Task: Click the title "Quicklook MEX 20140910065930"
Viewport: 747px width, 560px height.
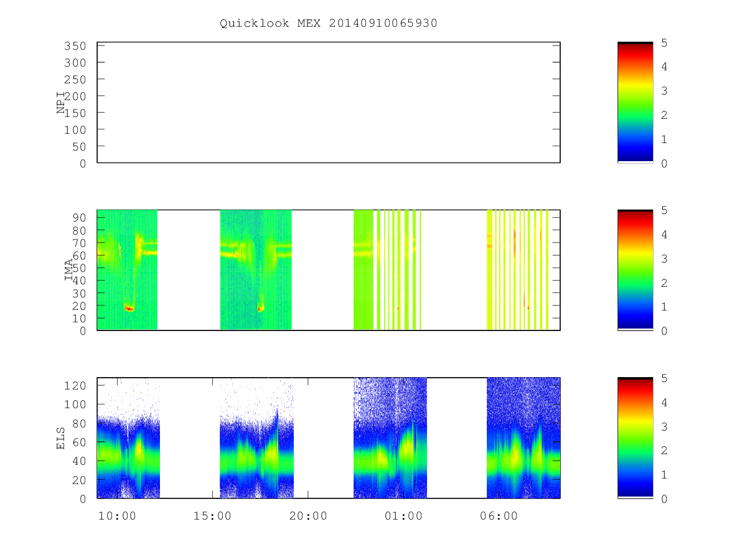Action: 329,24
